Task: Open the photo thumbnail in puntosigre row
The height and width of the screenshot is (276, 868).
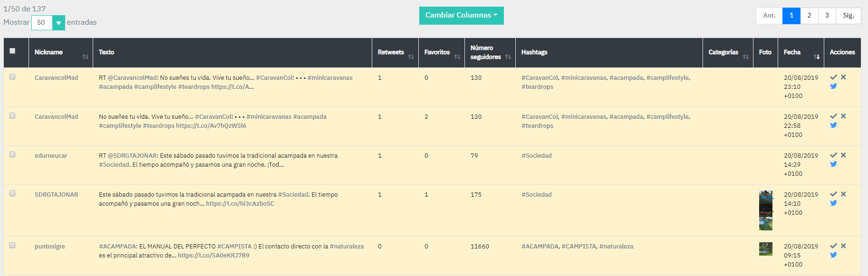Action: (x=766, y=249)
